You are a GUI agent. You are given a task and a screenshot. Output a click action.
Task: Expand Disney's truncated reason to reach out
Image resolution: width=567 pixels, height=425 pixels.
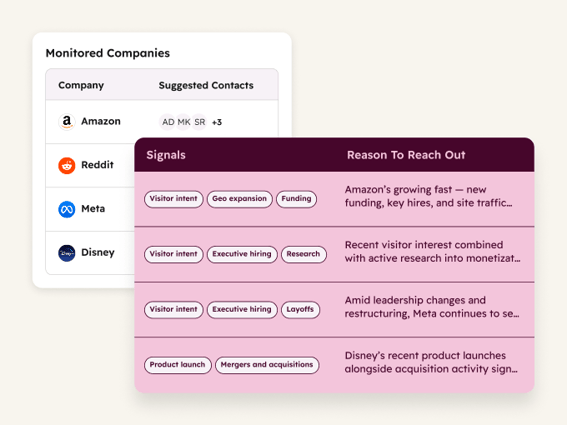pos(431,362)
